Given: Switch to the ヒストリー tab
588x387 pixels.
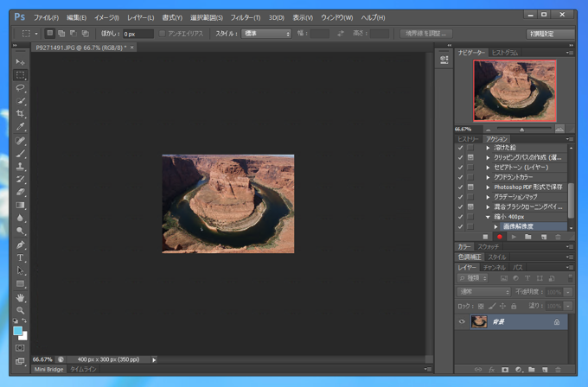Looking at the screenshot, I should pos(468,139).
